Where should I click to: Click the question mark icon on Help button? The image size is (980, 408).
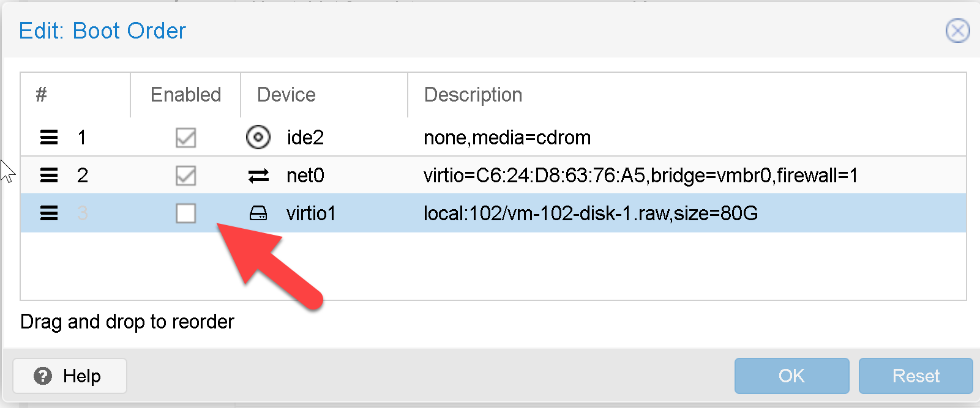[42, 376]
